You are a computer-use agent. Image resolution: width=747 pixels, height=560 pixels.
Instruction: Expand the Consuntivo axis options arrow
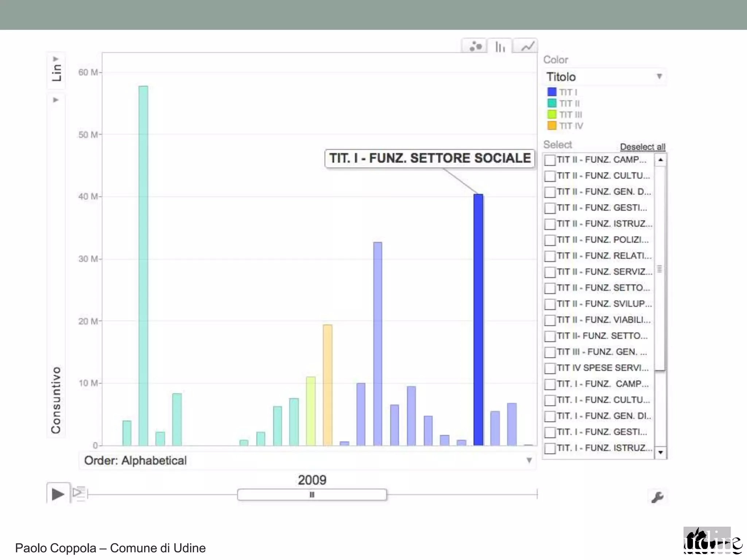pos(56,100)
